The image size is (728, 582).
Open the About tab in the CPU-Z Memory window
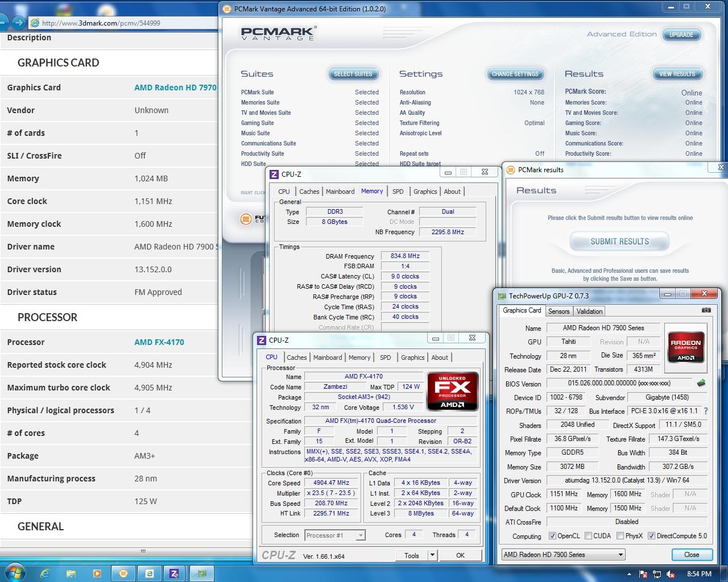pyautogui.click(x=452, y=192)
